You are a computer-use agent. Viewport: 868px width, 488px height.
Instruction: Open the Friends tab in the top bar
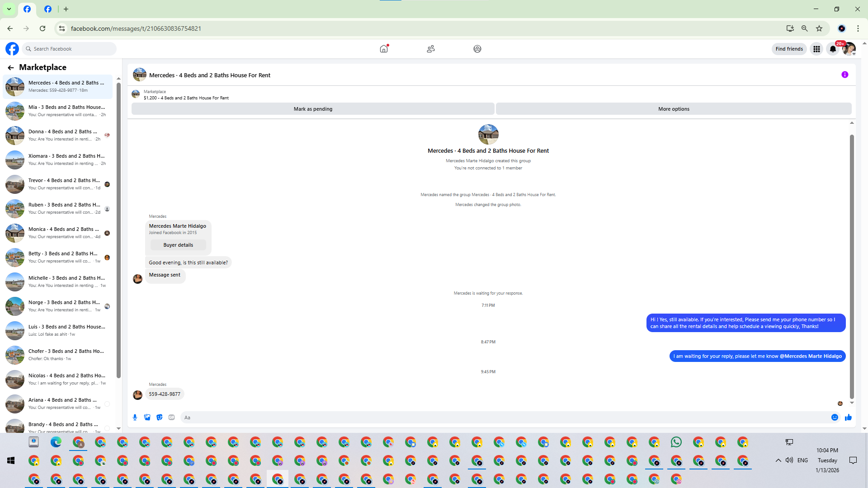pos(430,49)
